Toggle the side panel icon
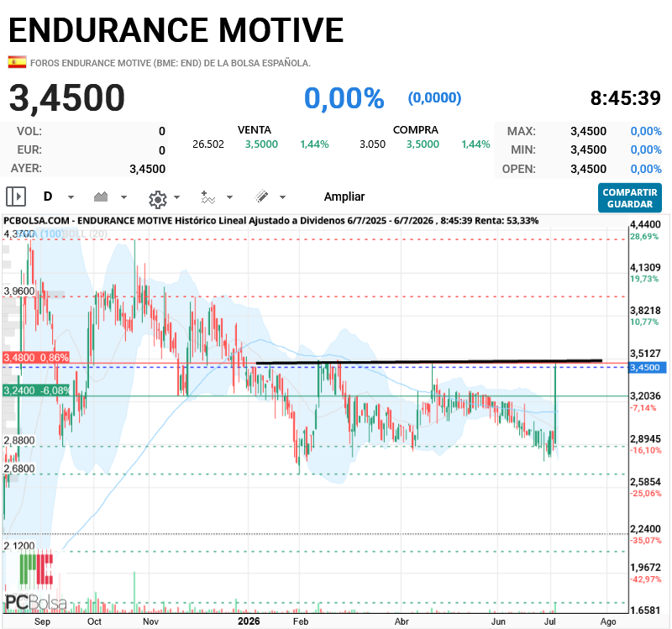The image size is (672, 629). pyautogui.click(x=16, y=197)
